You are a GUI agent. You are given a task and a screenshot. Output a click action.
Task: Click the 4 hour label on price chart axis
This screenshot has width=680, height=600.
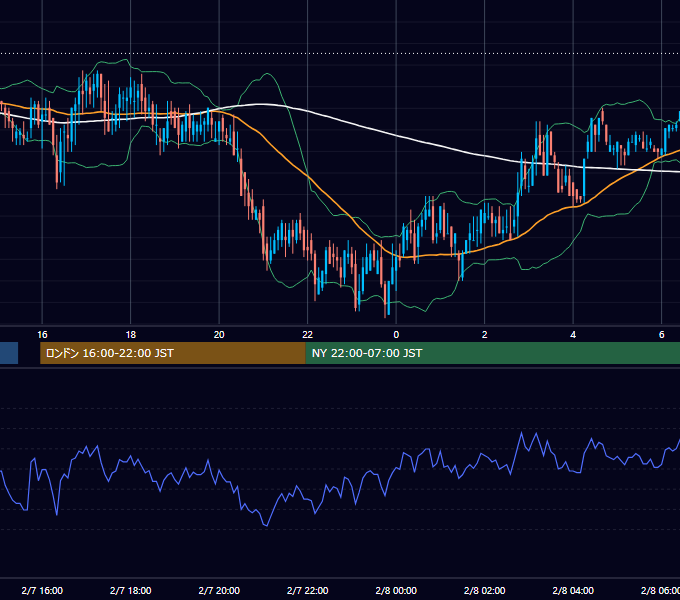(573, 335)
